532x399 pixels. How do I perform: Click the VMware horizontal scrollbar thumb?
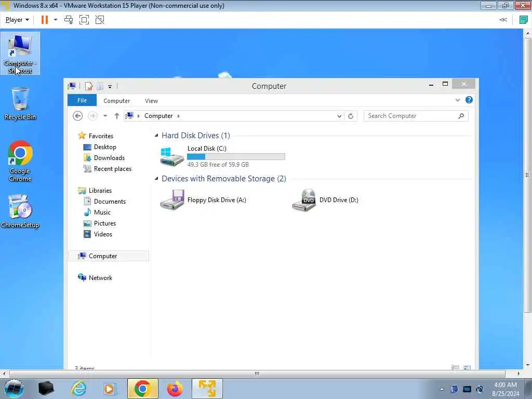(x=257, y=374)
